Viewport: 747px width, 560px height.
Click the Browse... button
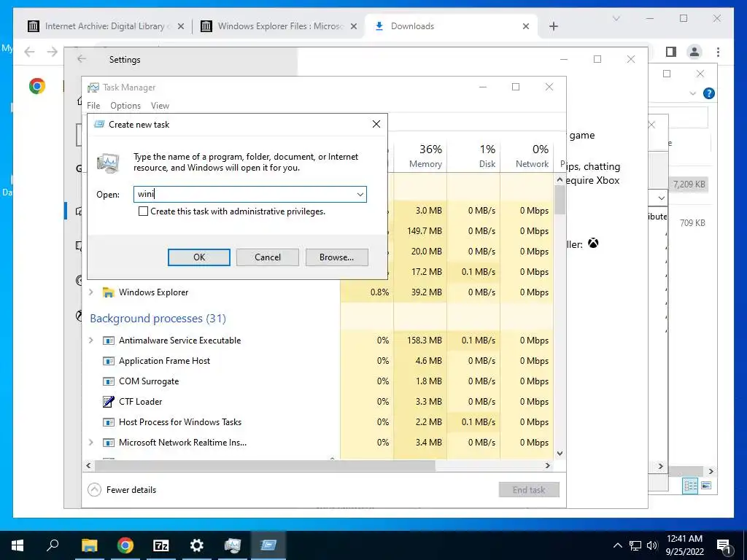pyautogui.click(x=337, y=257)
